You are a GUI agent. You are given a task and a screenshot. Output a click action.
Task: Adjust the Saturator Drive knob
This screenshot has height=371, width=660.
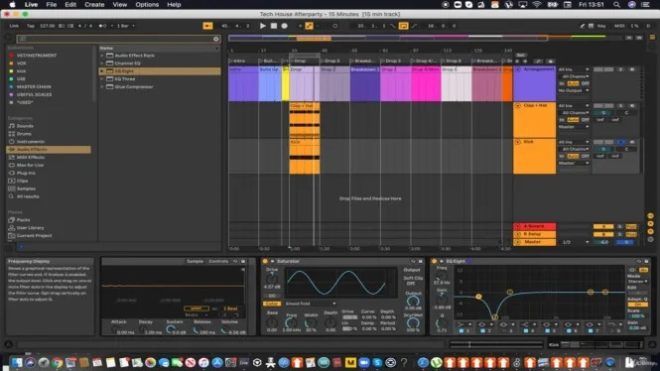[272, 278]
